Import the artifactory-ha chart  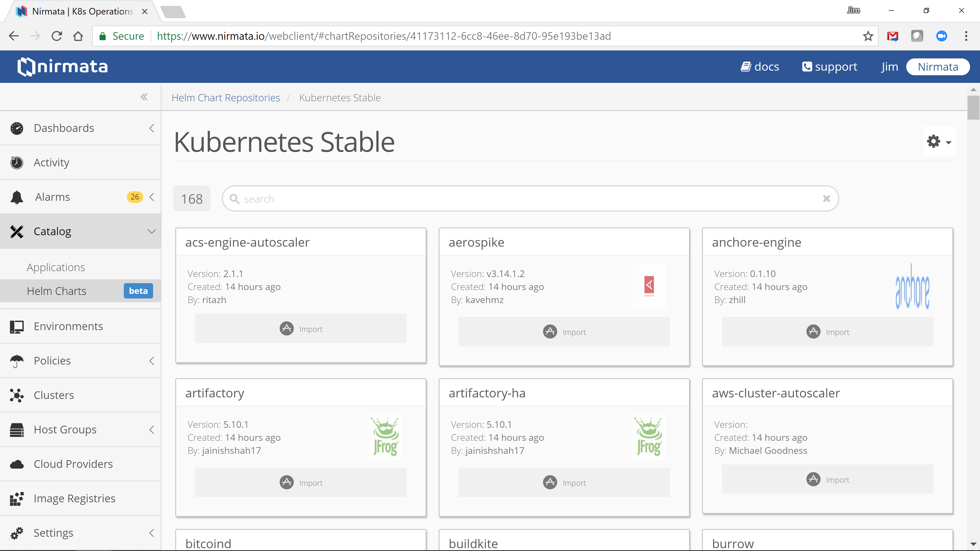click(x=564, y=483)
